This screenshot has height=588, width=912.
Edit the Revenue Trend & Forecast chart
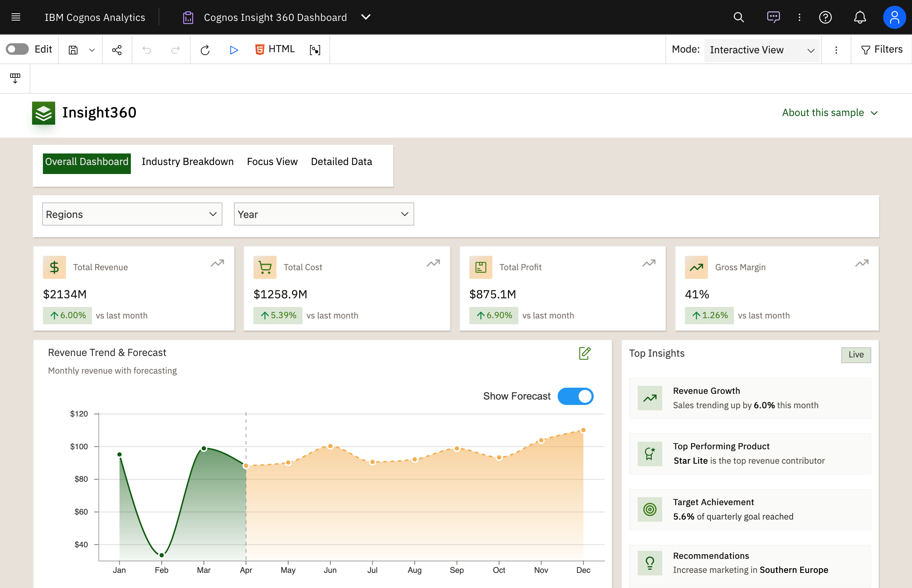click(585, 353)
